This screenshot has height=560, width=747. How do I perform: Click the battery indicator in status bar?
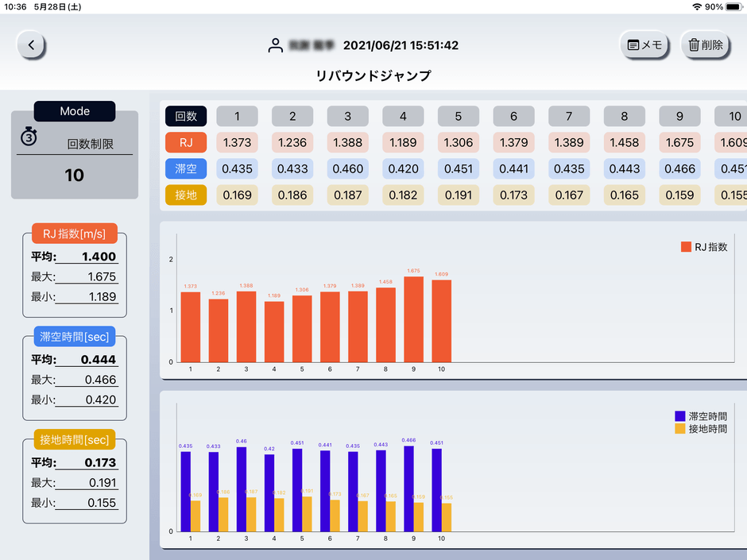733,6
